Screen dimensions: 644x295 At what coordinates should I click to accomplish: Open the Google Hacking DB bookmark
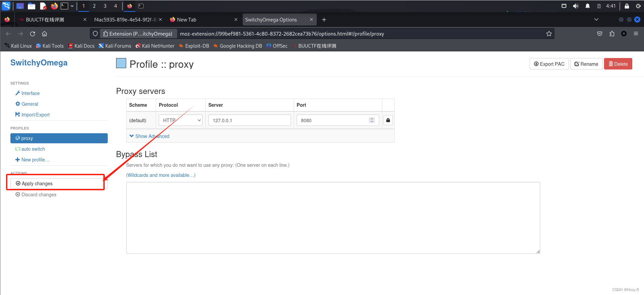238,46
